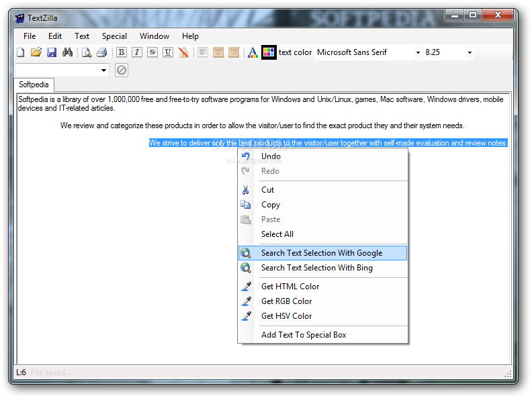Screen dimensions: 532x398
Task: Open the text color palette swatch
Action: pyautogui.click(x=269, y=52)
